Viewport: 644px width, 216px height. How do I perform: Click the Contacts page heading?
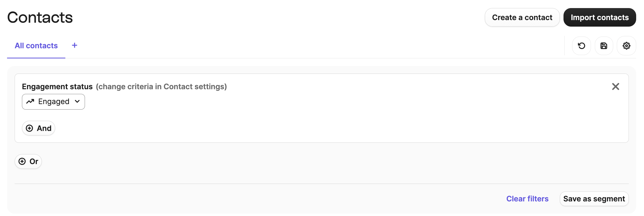pos(40,17)
